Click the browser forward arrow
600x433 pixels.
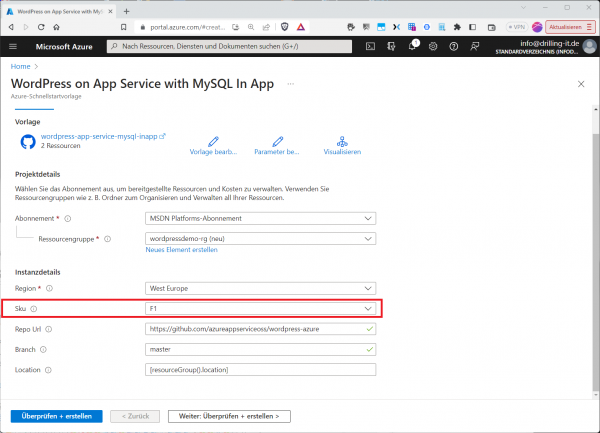pos(26,27)
